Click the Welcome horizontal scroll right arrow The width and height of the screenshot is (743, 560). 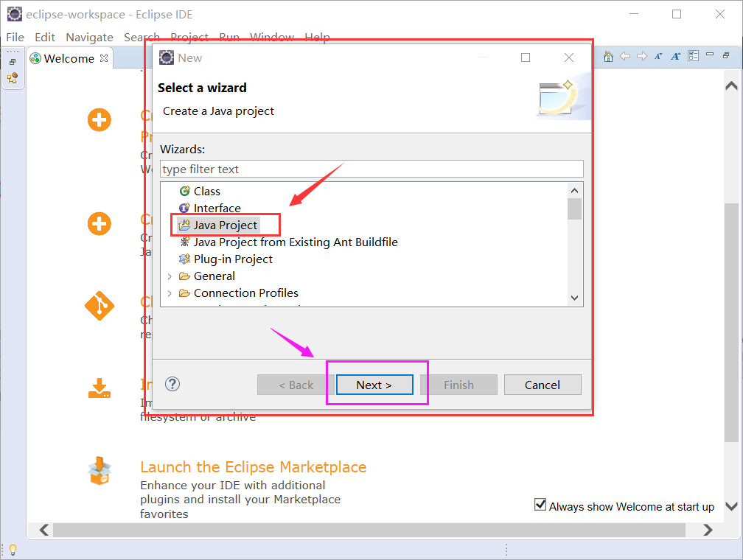[708, 530]
